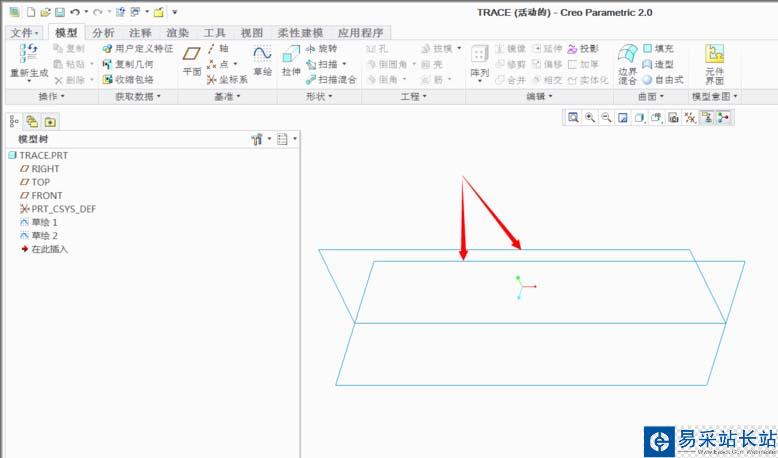The image size is (778, 458).
Task: Open model tree settings dropdown
Action: (x=261, y=139)
